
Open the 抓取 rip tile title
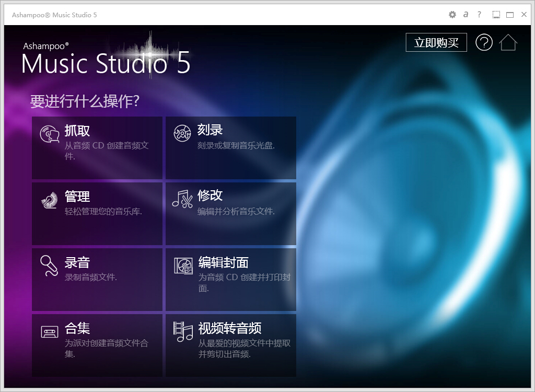[x=77, y=131]
